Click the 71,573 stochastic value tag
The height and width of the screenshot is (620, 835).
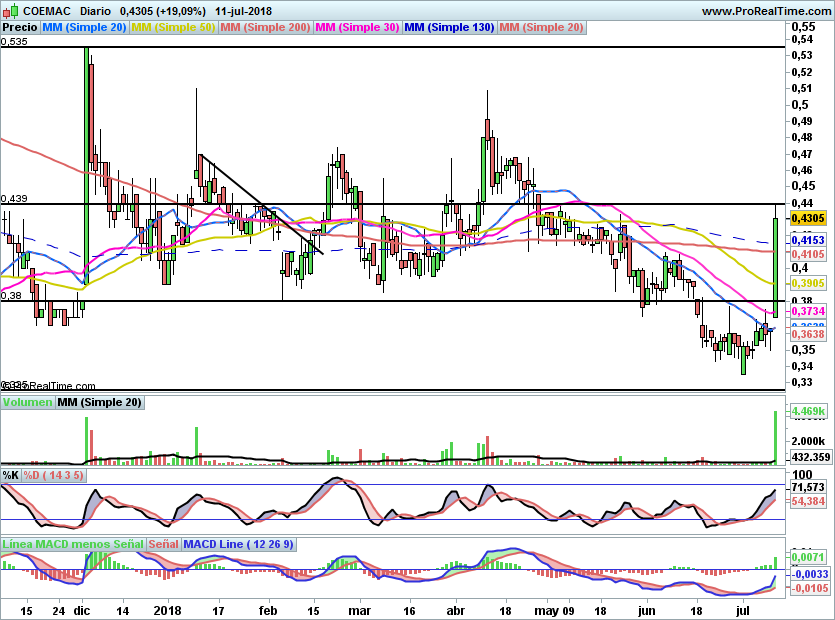click(x=807, y=486)
